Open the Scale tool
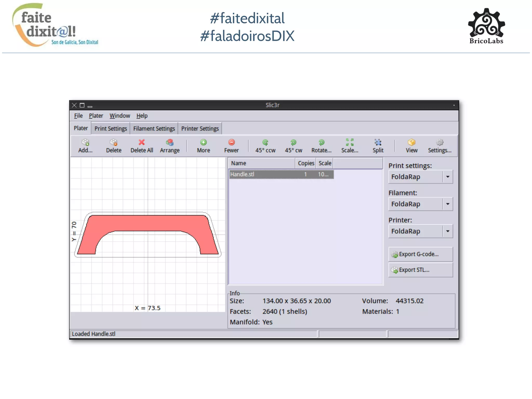 (x=350, y=143)
